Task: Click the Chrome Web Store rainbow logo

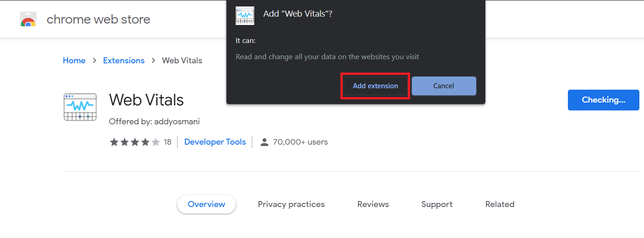Action: click(28, 19)
